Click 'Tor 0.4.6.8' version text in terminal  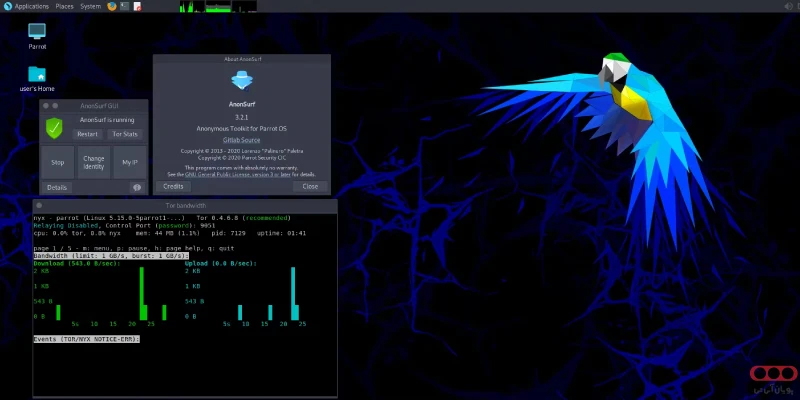218,218
